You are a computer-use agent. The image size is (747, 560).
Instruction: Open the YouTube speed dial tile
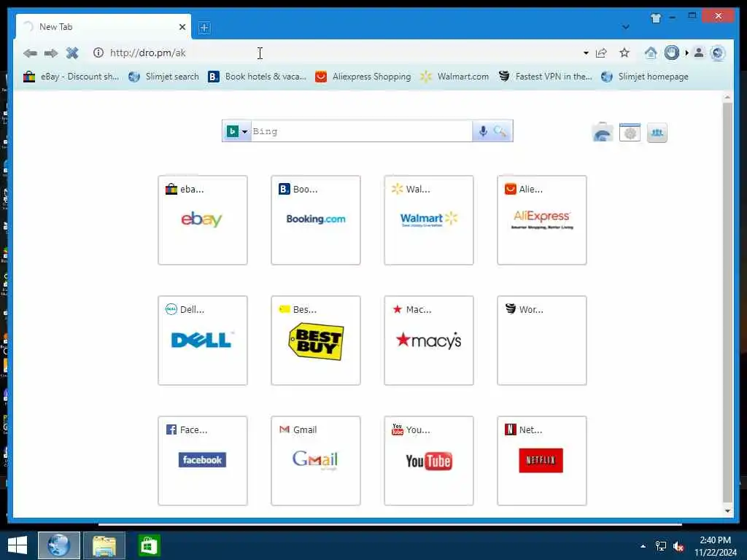click(x=429, y=461)
